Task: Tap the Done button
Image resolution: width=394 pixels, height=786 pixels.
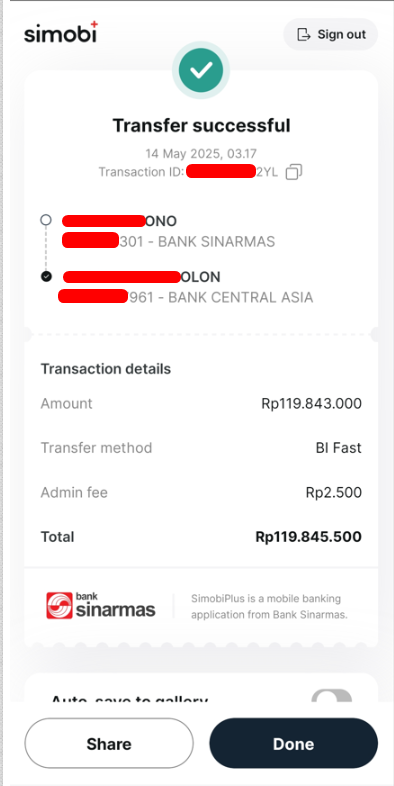Action: pyautogui.click(x=294, y=743)
